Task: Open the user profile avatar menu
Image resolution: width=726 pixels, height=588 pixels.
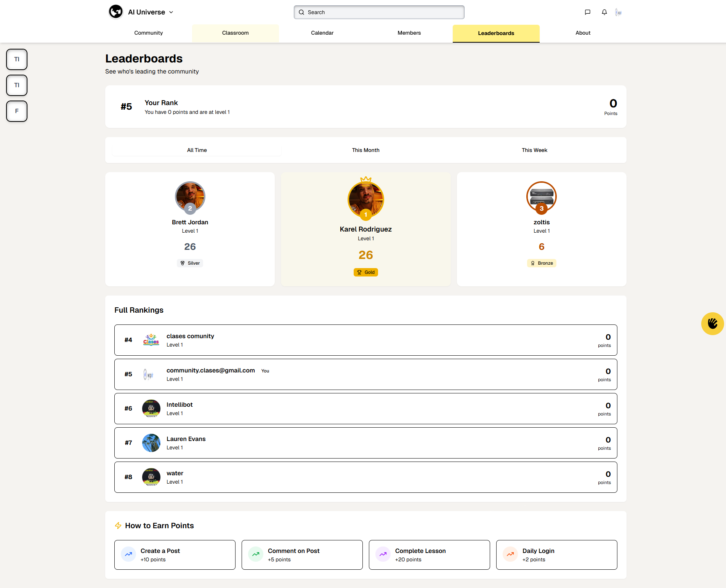Action: (x=618, y=13)
